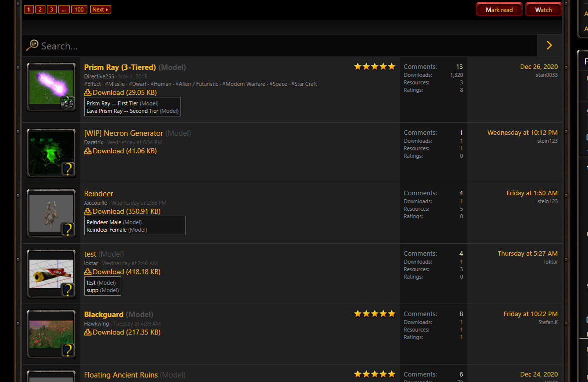Open author Hawkwing profile
The height and width of the screenshot is (382, 588).
click(x=96, y=324)
